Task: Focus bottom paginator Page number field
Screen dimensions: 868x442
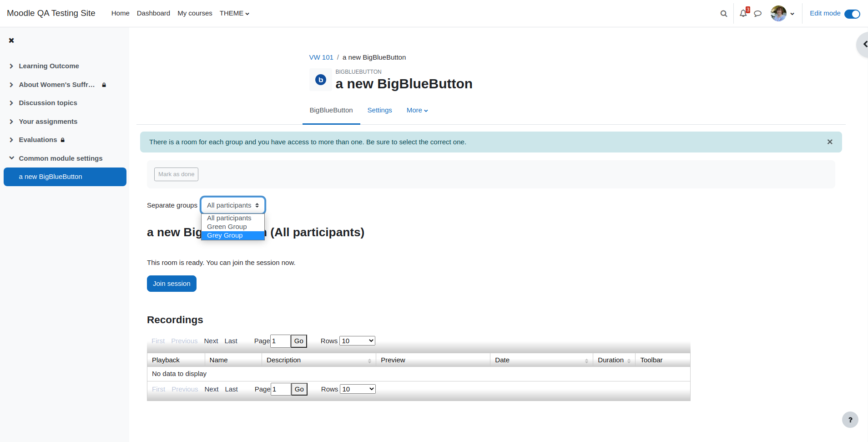Action: (x=281, y=389)
